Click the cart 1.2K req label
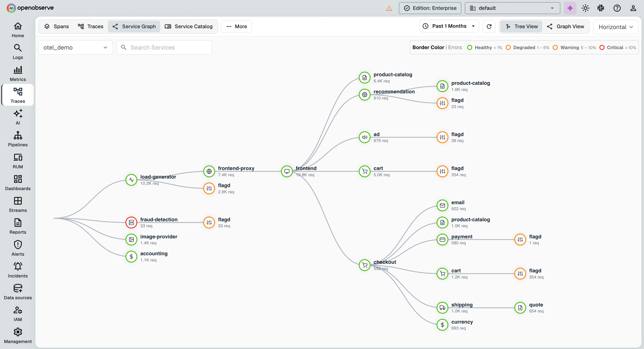The image size is (644, 349). (x=459, y=274)
